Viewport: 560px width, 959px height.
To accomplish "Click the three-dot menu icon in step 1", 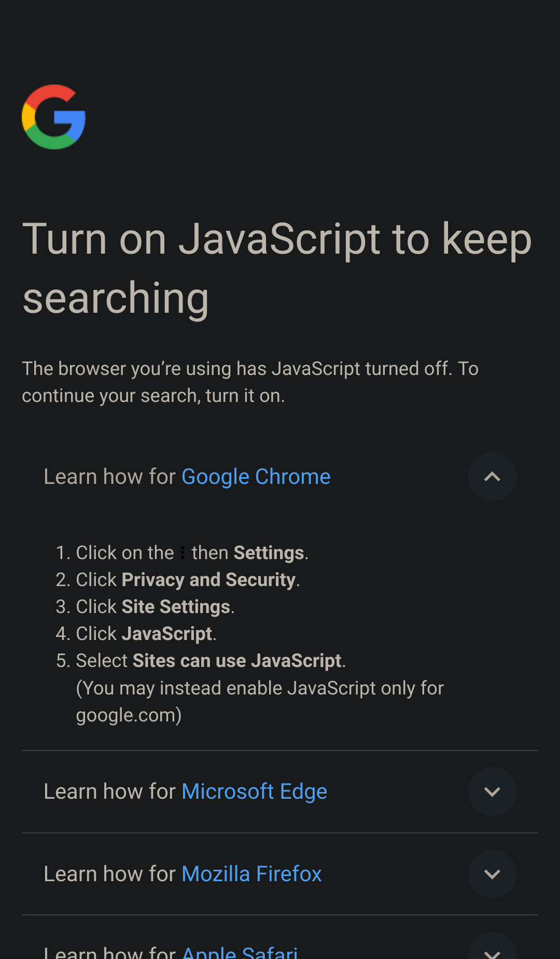I will pyautogui.click(x=183, y=553).
